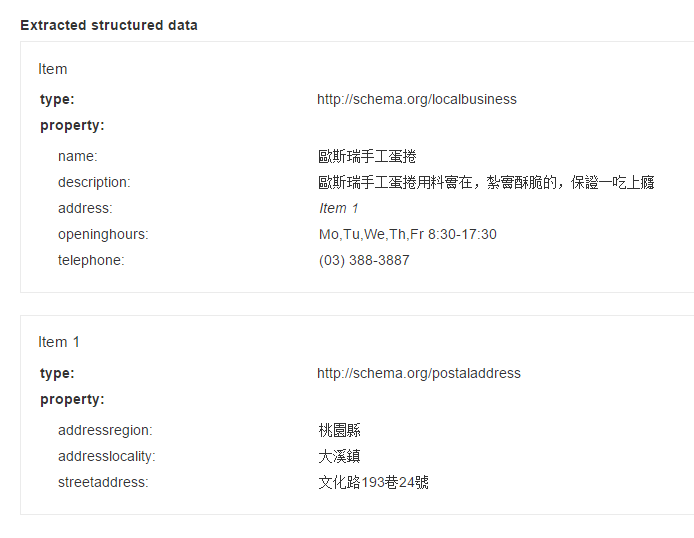Click the Extracted structured data heading

(x=109, y=25)
